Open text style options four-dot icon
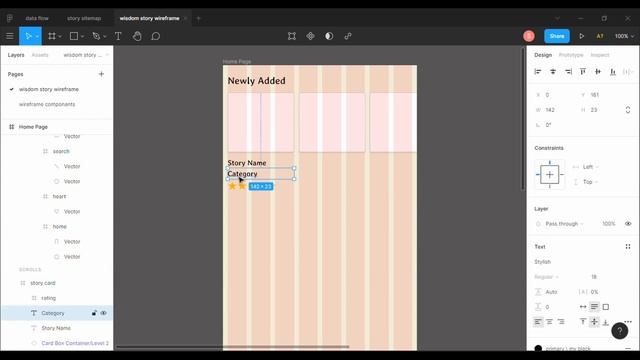 click(x=628, y=247)
